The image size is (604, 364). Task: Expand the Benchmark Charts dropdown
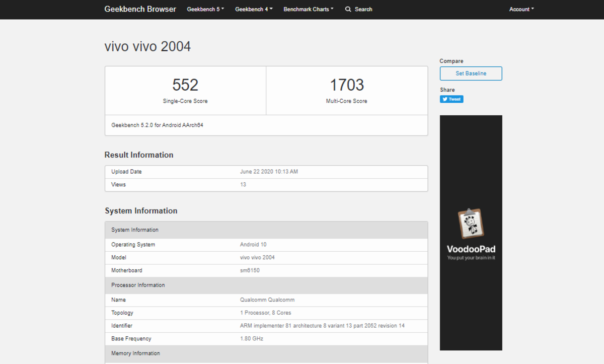308,9
